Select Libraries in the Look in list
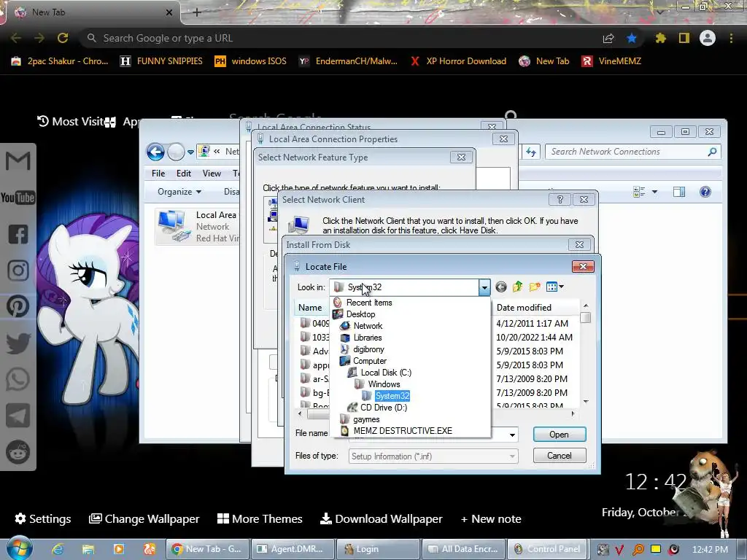The width and height of the screenshot is (747, 560). click(361, 338)
